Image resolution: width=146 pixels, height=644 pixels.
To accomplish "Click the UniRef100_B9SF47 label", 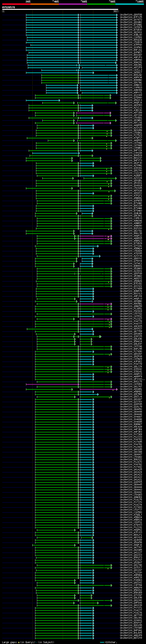I will [131, 623].
